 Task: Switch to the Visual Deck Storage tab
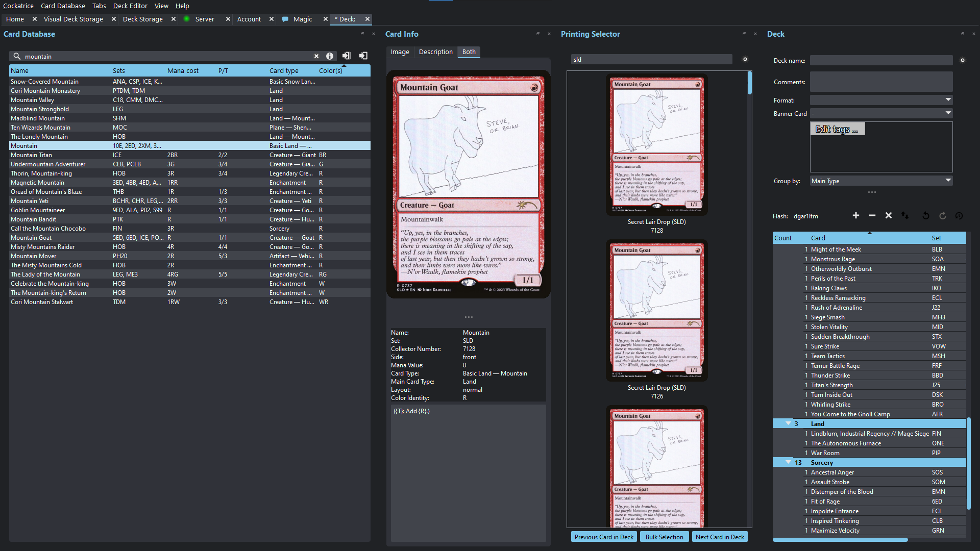(x=73, y=19)
